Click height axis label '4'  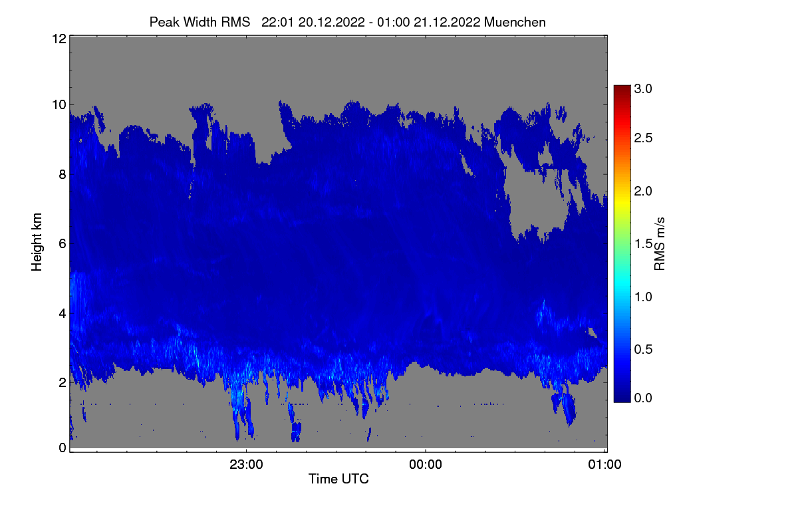click(63, 313)
